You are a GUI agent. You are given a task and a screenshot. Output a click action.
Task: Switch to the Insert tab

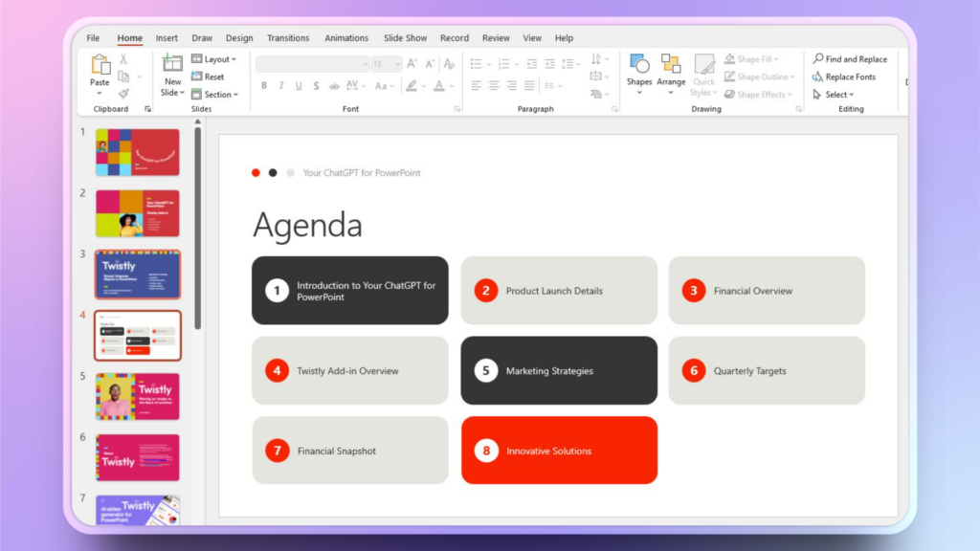(x=167, y=38)
